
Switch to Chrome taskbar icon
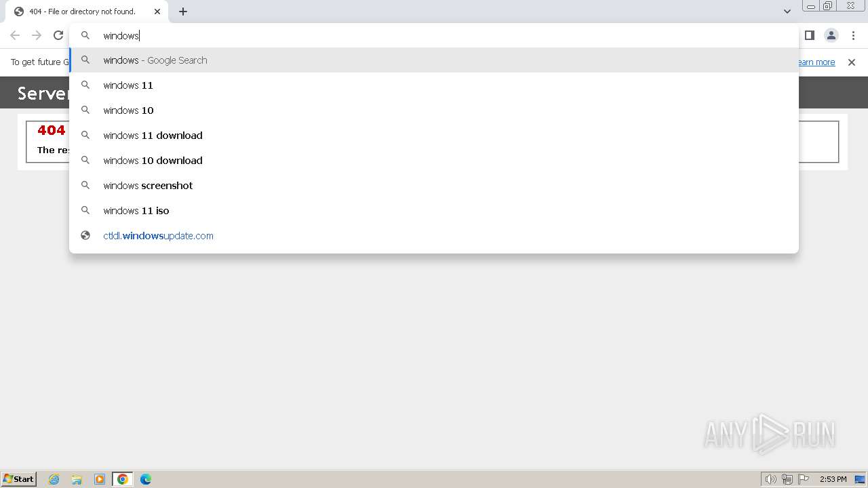pyautogui.click(x=123, y=479)
